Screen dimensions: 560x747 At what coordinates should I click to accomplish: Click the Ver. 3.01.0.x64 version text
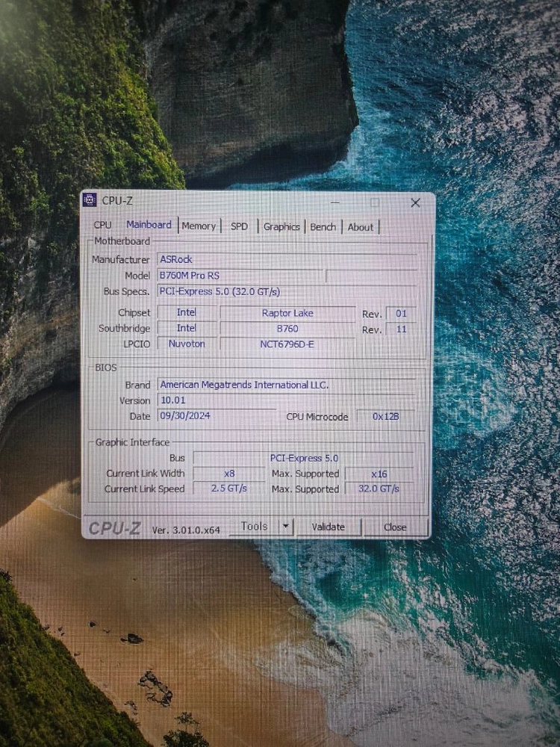point(186,530)
